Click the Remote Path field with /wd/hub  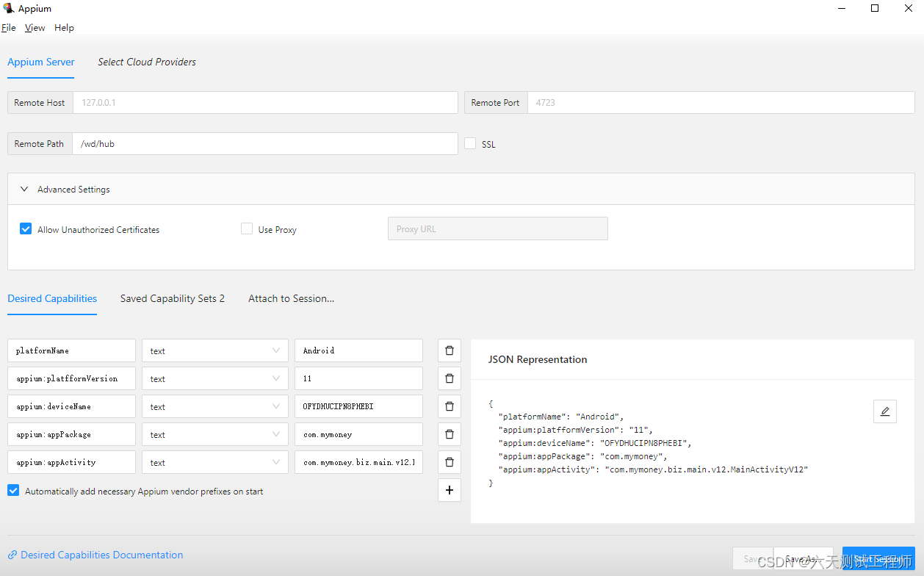pos(265,144)
